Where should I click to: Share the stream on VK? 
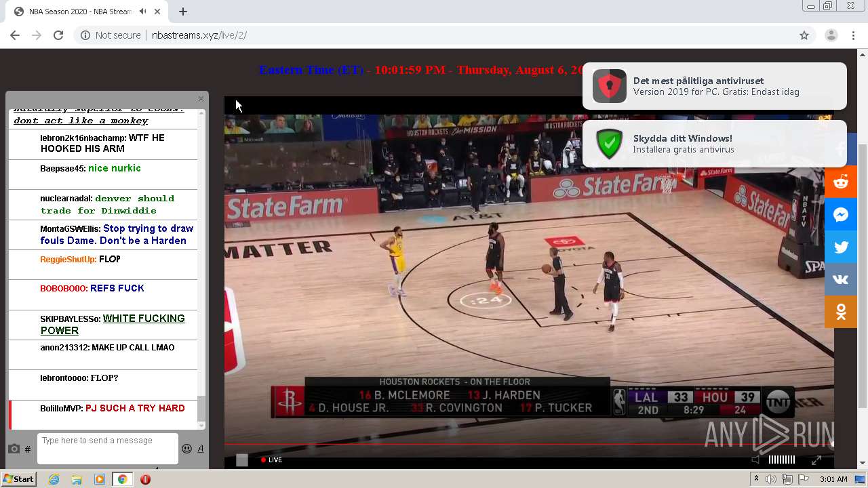[x=841, y=279]
